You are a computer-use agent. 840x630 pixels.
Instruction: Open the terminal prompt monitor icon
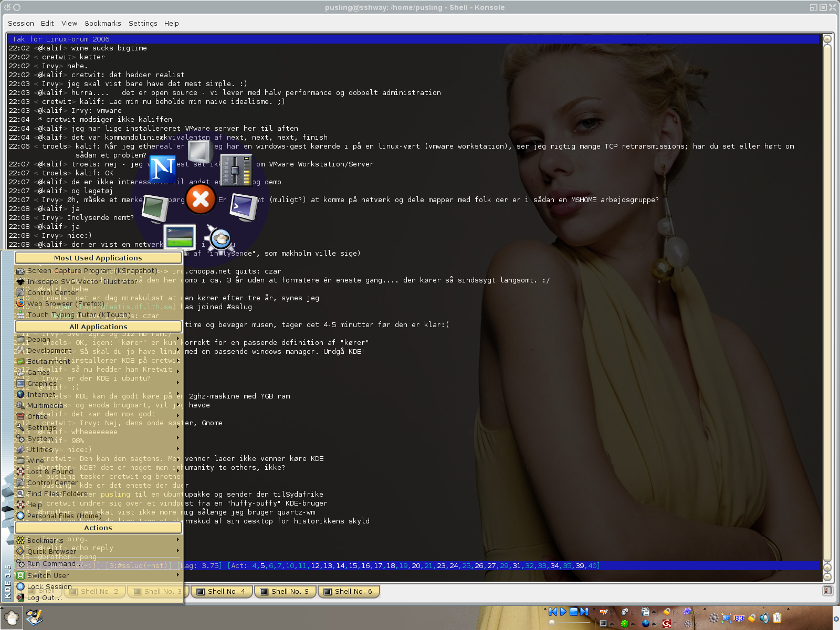(x=244, y=207)
